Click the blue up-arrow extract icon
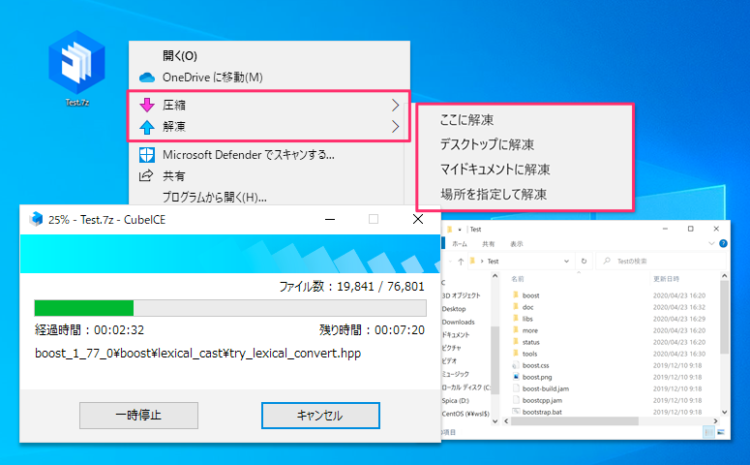Image resolution: width=750 pixels, height=465 pixels. coord(147,127)
